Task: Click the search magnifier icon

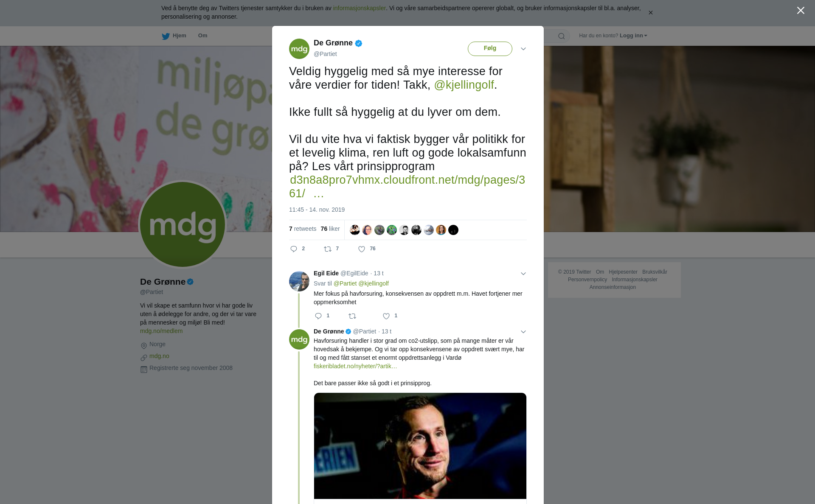Action: tap(562, 36)
